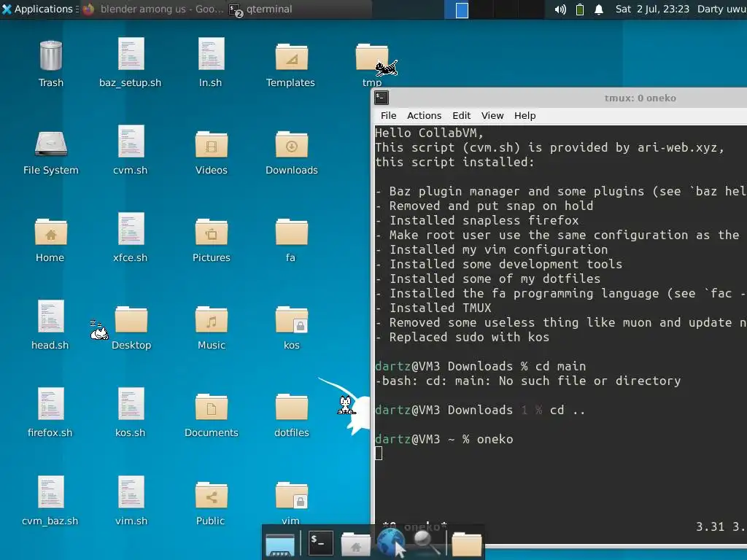The image size is (747, 560).
Task: Open the Darty uwu user menu
Action: (x=721, y=9)
